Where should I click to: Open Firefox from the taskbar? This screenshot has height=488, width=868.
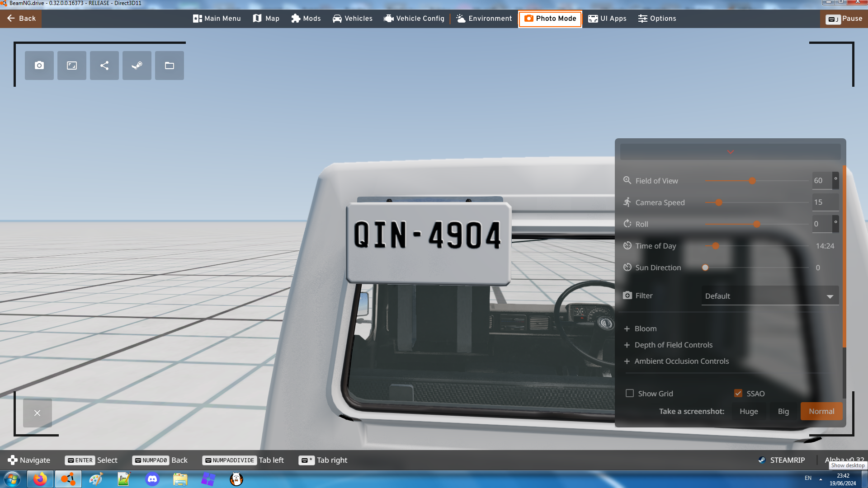pyautogui.click(x=40, y=479)
